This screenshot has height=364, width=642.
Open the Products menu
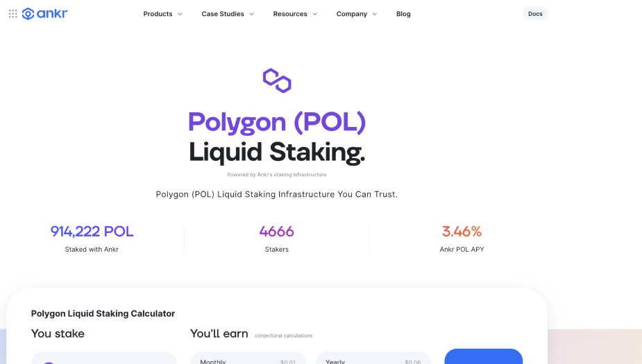(158, 14)
